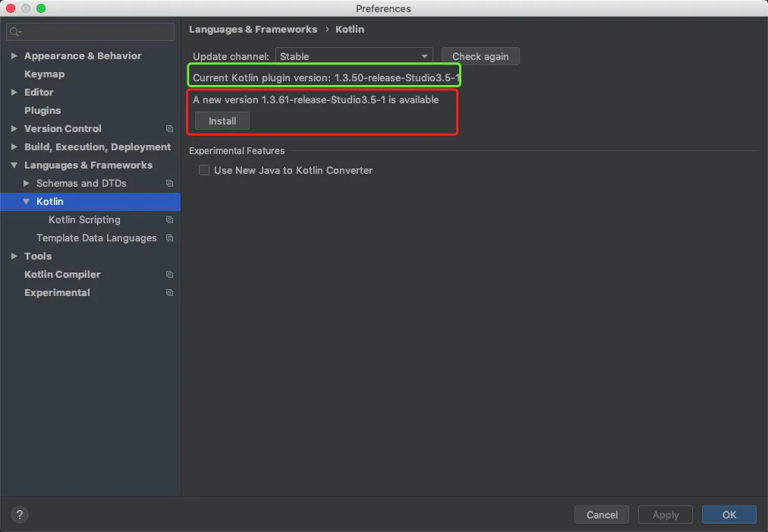Click the Current Kotlin plugin version text
Screen dimensions: 768x532
coord(326,77)
